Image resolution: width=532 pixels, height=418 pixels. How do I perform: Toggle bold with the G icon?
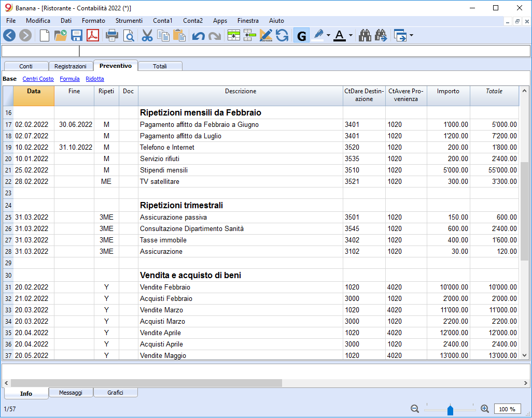coord(301,36)
